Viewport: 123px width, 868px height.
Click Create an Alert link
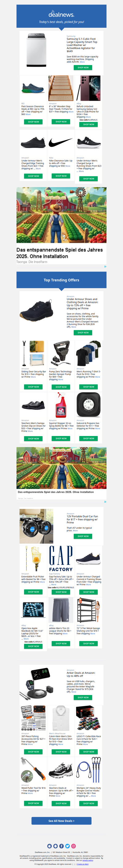(83, 864)
